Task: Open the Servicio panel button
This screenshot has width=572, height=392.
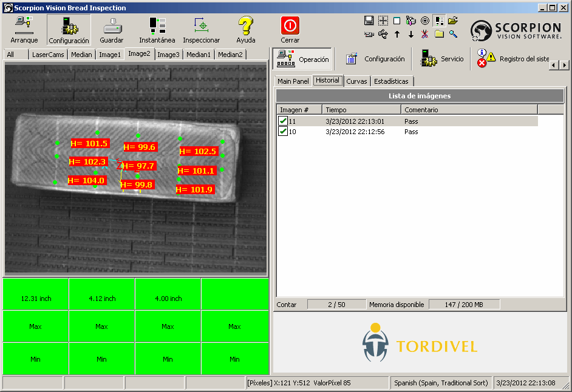Action: 442,59
